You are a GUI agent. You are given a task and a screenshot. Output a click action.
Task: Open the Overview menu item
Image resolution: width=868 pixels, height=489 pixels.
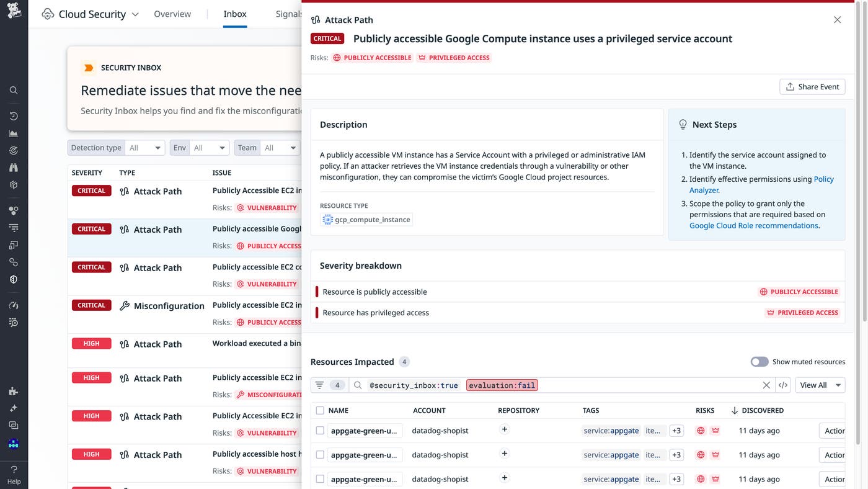click(172, 13)
